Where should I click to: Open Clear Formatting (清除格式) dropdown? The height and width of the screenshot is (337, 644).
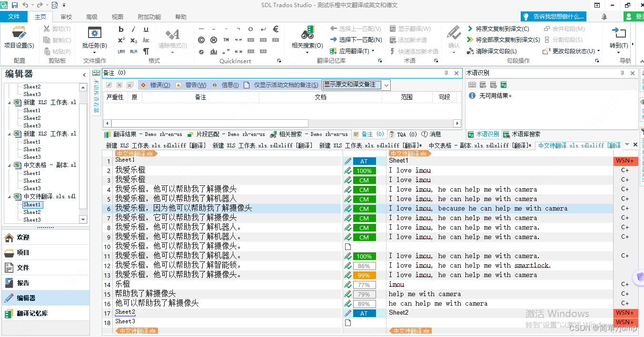pyautogui.click(x=172, y=52)
